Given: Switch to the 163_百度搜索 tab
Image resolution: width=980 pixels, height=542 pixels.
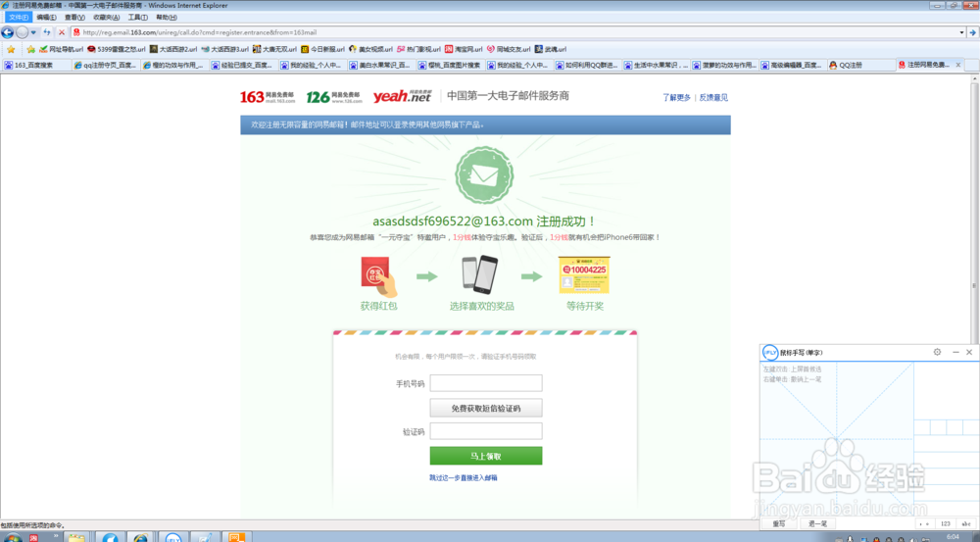Looking at the screenshot, I should (x=36, y=65).
